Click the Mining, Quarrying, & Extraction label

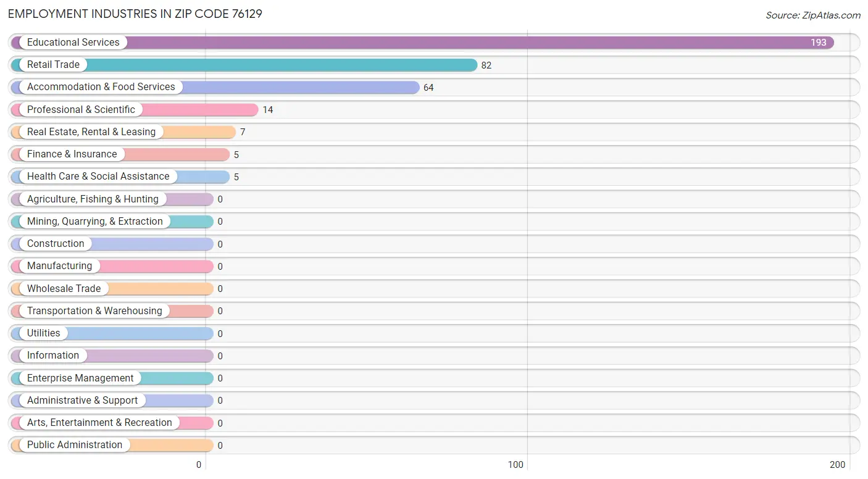click(x=95, y=222)
